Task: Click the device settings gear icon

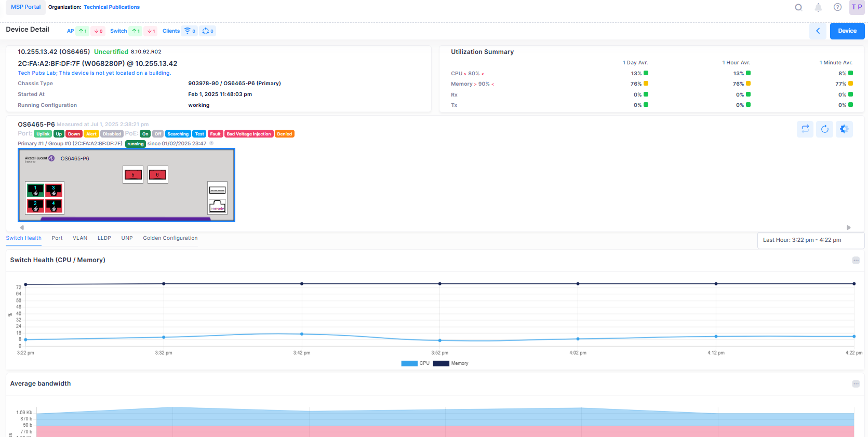Action: [x=844, y=129]
